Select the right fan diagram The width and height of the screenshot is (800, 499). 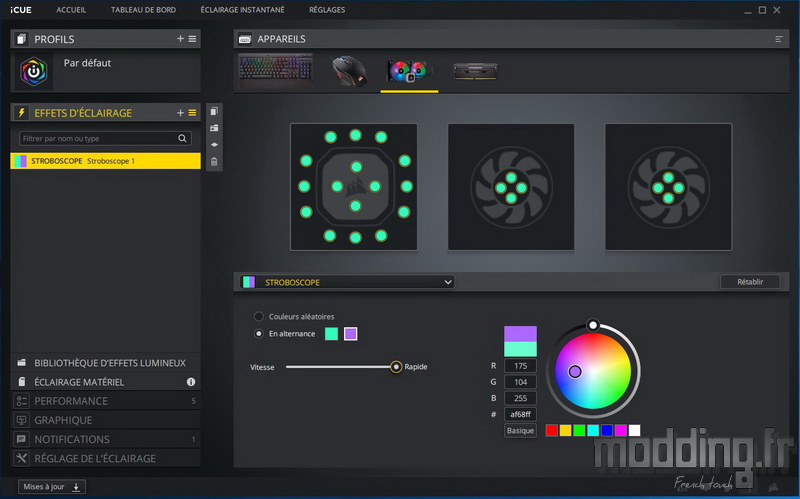coord(668,187)
